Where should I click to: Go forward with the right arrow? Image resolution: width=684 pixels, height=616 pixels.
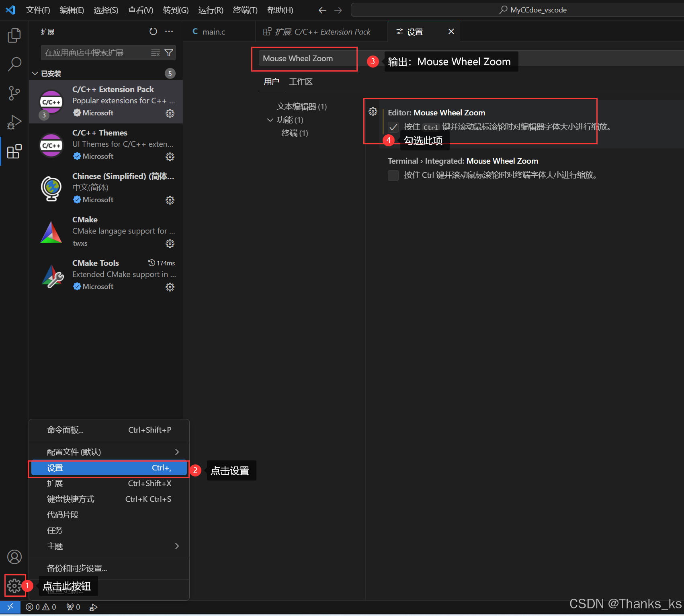338,10
